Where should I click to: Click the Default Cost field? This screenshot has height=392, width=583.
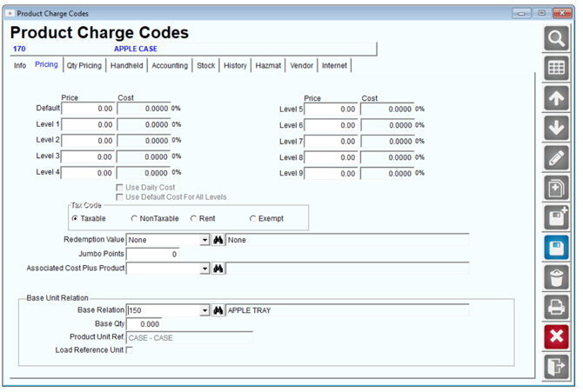click(x=144, y=109)
